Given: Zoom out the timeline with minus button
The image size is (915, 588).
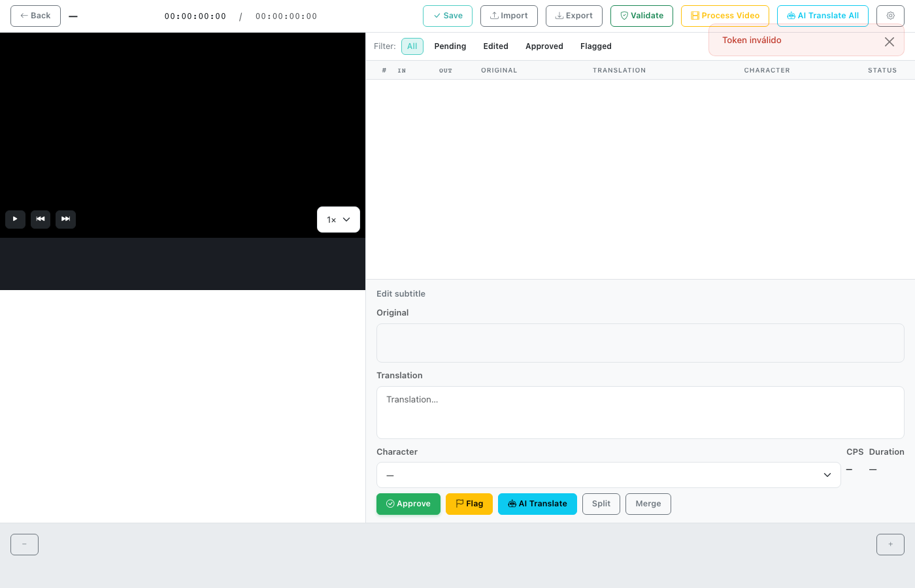Looking at the screenshot, I should [24, 544].
